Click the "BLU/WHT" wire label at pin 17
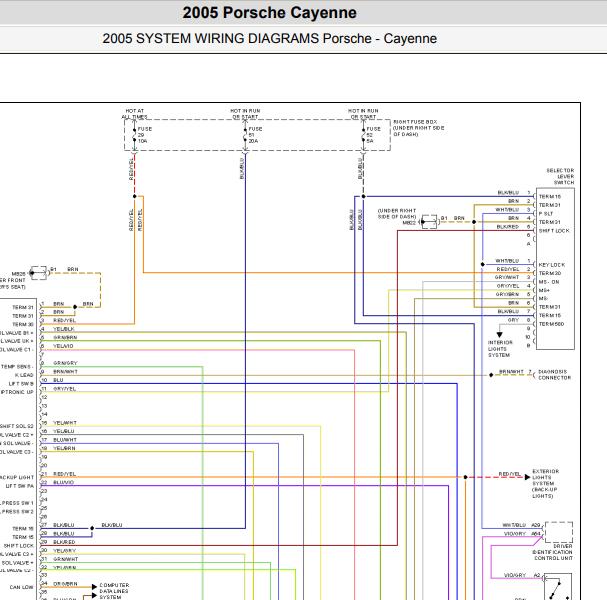 [65, 440]
